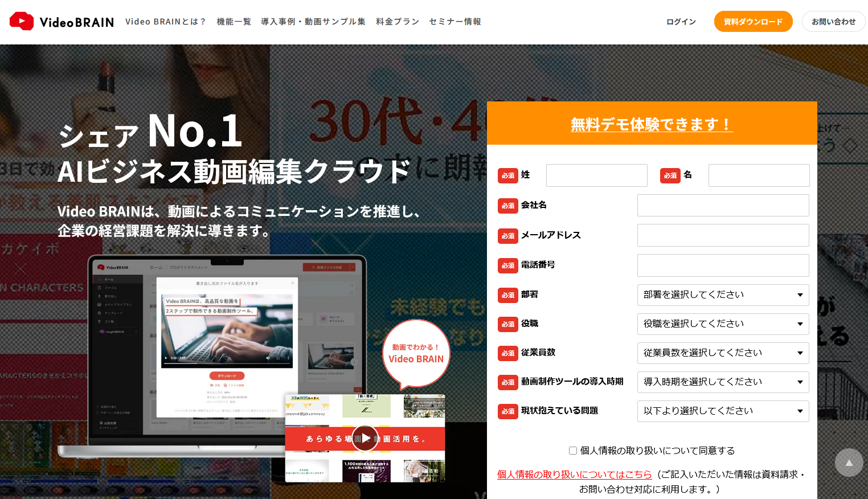The height and width of the screenshot is (499, 868).
Task: Open the Video BRAINとは？ menu item
Action: pos(166,22)
